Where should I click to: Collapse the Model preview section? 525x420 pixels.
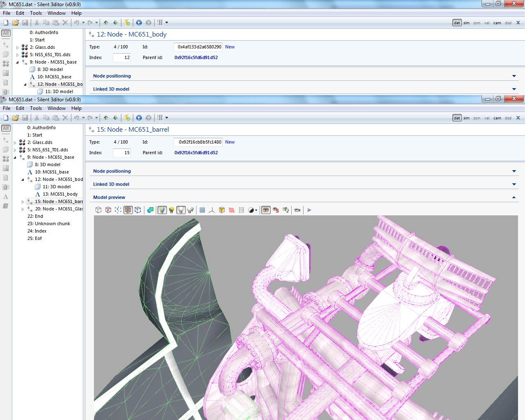point(514,197)
